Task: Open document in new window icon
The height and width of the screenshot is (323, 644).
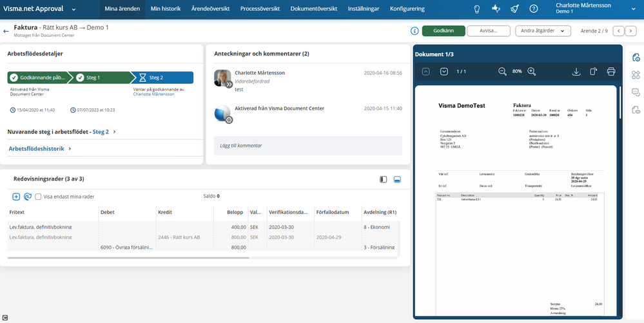Action: [594, 72]
